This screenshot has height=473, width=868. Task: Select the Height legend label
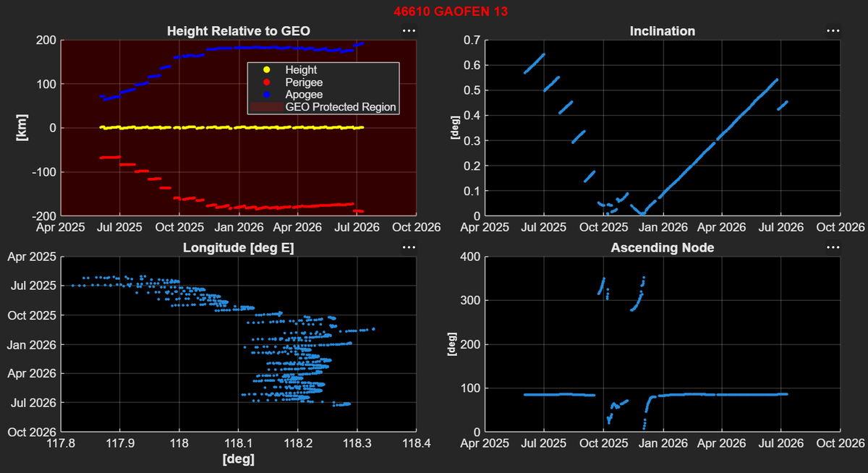[x=301, y=70]
